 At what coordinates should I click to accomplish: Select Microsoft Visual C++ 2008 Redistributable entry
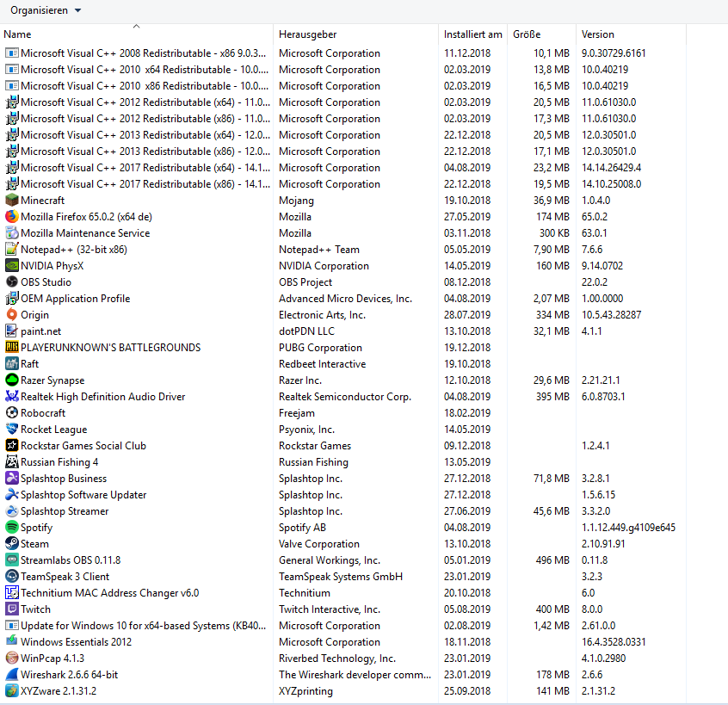click(x=144, y=53)
